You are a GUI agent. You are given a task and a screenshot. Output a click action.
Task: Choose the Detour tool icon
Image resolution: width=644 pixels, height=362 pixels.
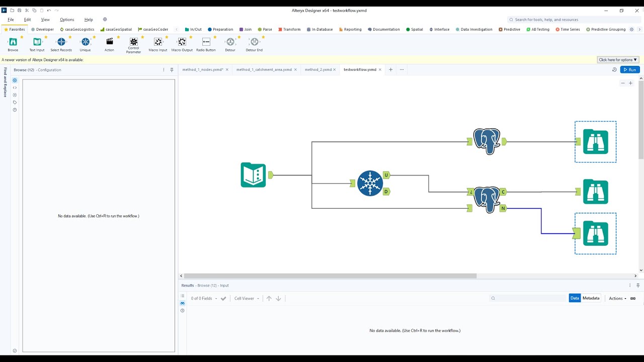(230, 42)
